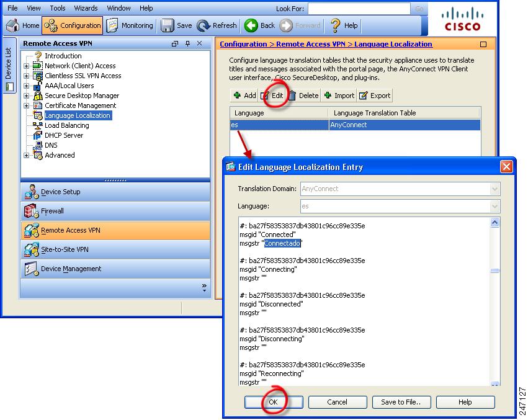Open the Configuration toolbar button
This screenshot has width=528, height=420.
click(x=72, y=25)
